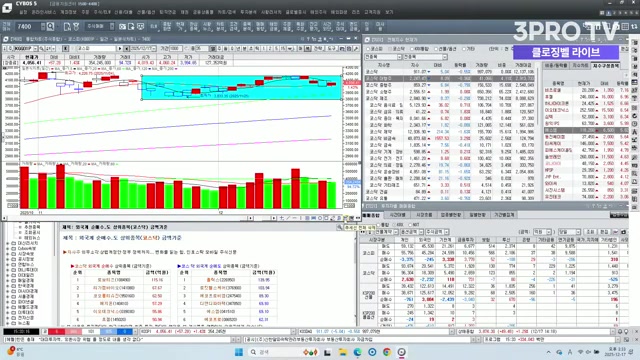Expand the 연합뉴스 tree folder
Screen dimensions: 640x360
(7, 264)
